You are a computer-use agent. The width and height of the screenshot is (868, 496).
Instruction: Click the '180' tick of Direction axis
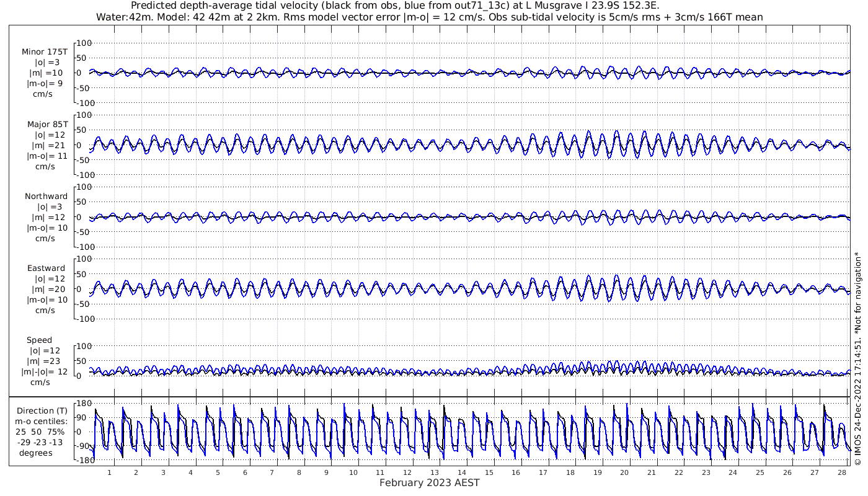[x=83, y=404]
